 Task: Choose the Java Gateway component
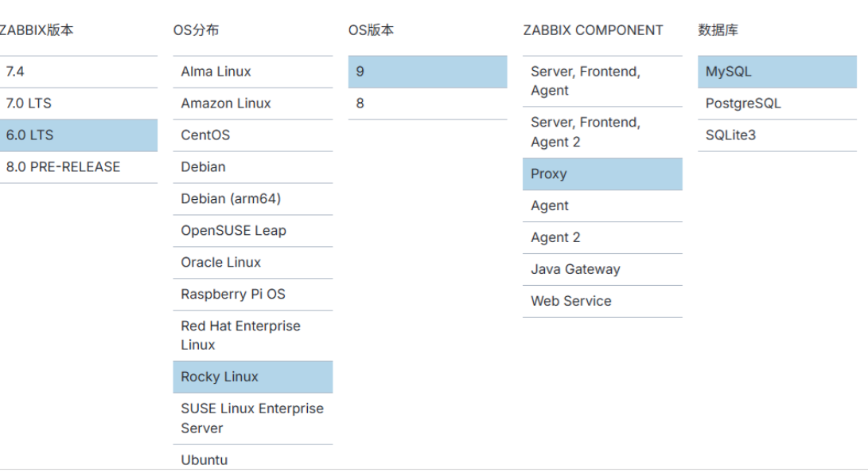602,270
